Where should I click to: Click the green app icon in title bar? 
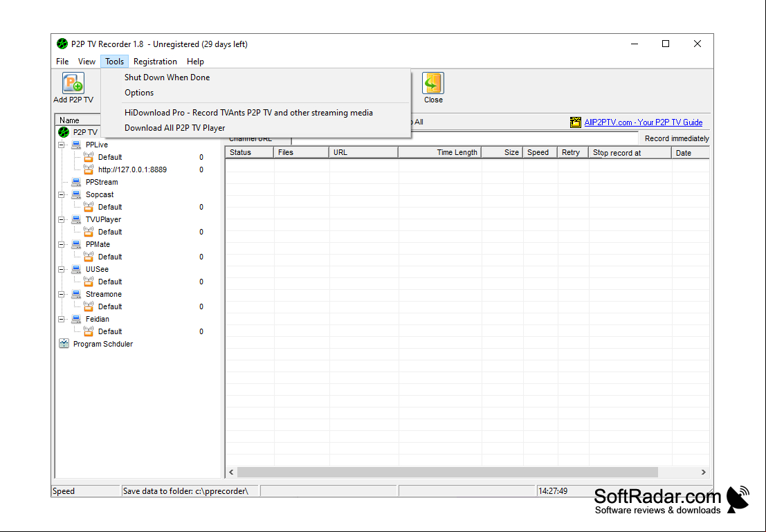(x=62, y=44)
